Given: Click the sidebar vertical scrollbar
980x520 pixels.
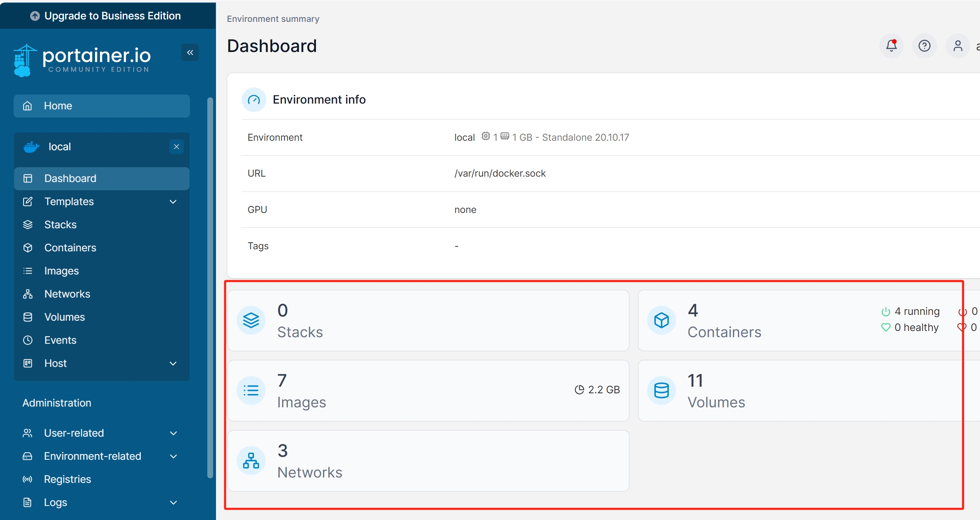Looking at the screenshot, I should (210, 287).
